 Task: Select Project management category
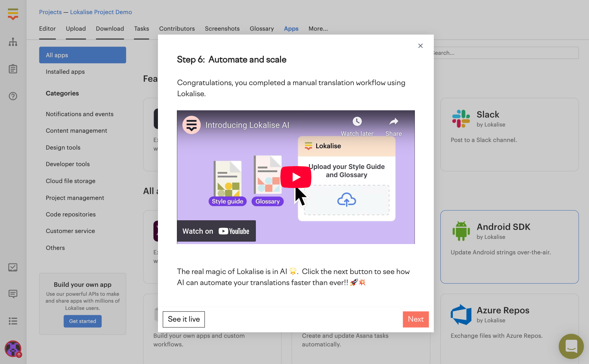tap(75, 198)
